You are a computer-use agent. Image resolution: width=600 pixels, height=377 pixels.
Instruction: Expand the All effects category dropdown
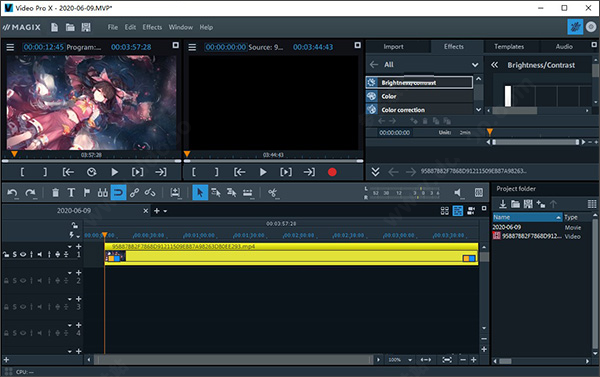[475, 65]
